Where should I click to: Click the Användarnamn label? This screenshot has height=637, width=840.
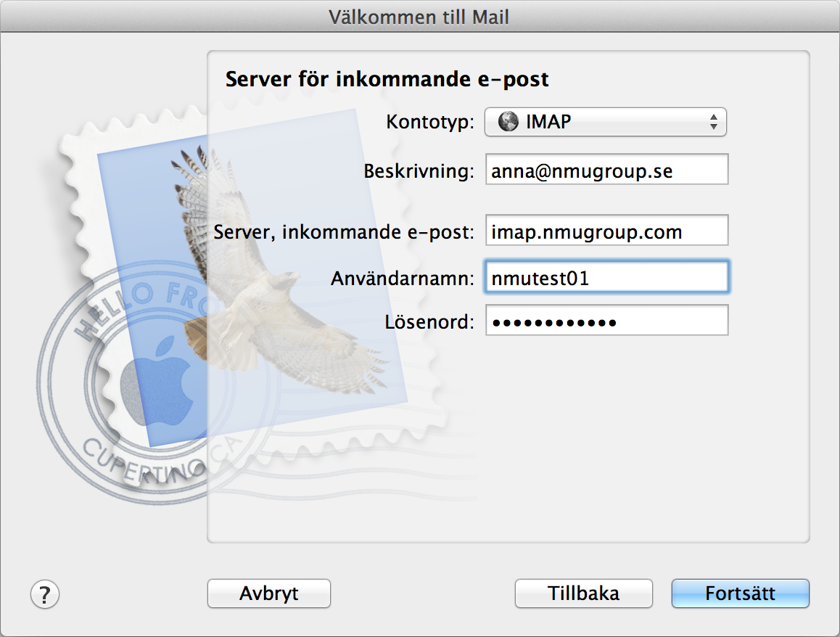pos(403,278)
